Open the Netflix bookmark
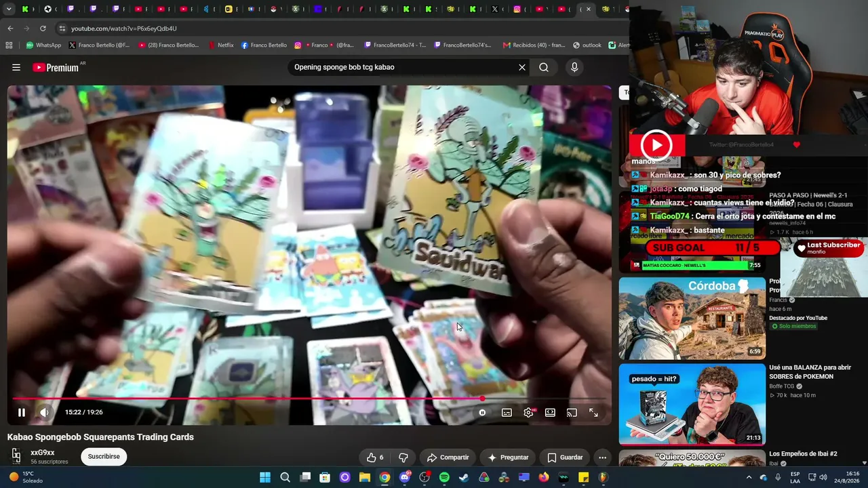 coord(220,45)
